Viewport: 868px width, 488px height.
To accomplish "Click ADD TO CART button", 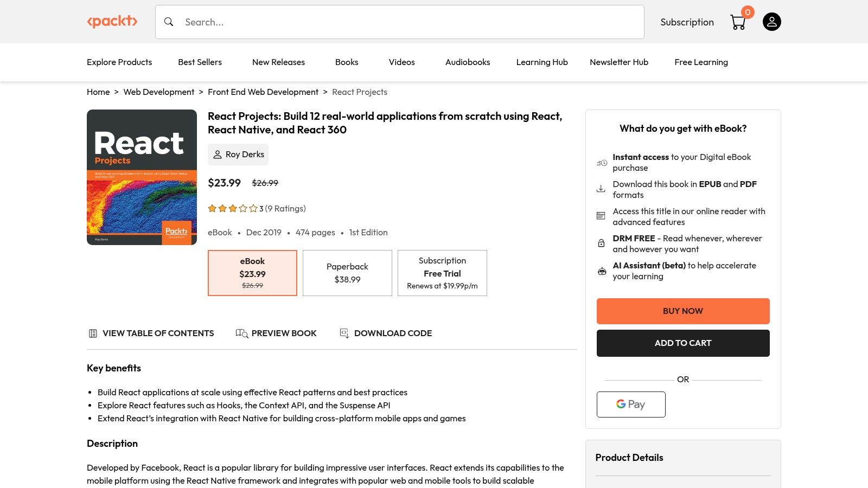I will 683,343.
